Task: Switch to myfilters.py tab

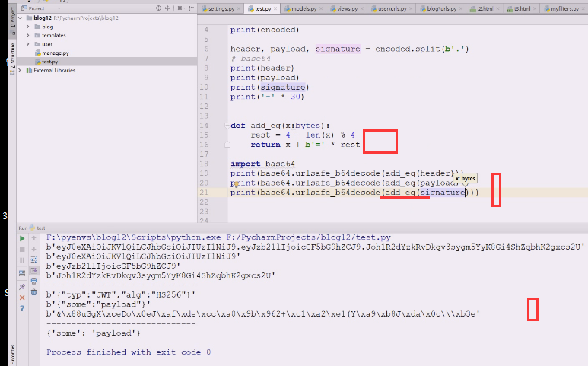Action: point(564,8)
